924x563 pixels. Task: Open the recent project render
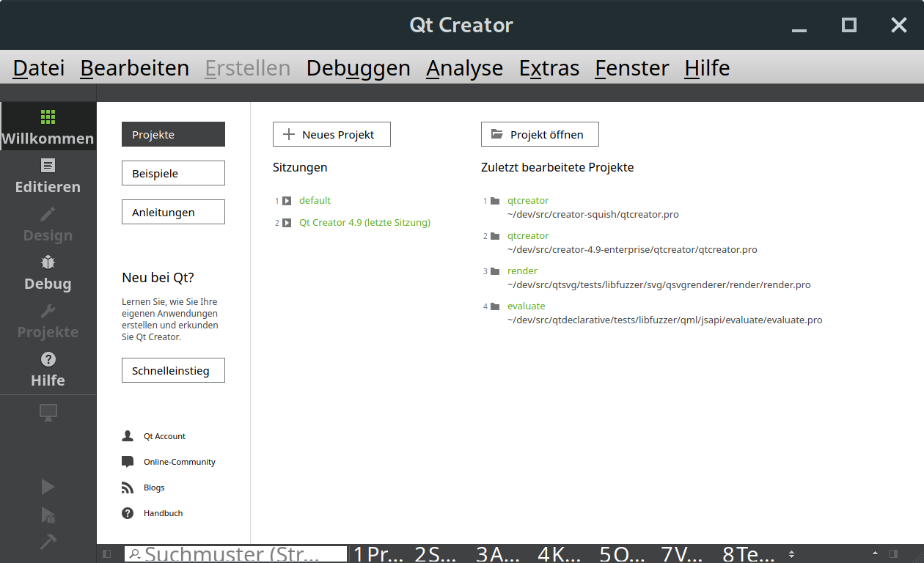tap(522, 271)
